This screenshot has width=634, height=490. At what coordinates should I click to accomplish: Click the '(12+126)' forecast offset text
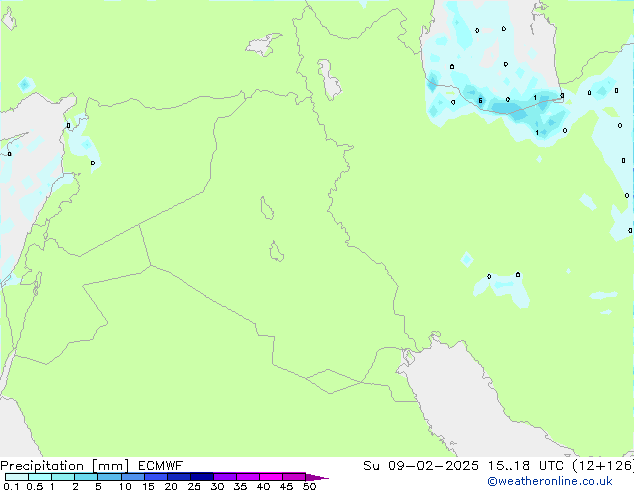click(x=603, y=466)
